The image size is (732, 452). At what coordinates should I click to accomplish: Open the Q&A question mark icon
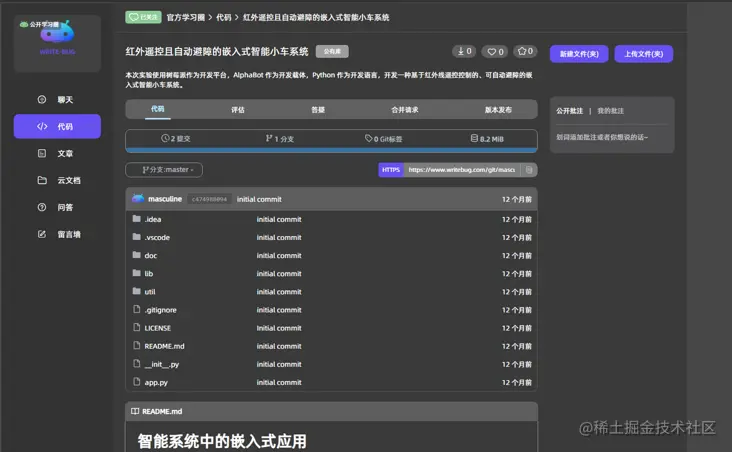42,207
